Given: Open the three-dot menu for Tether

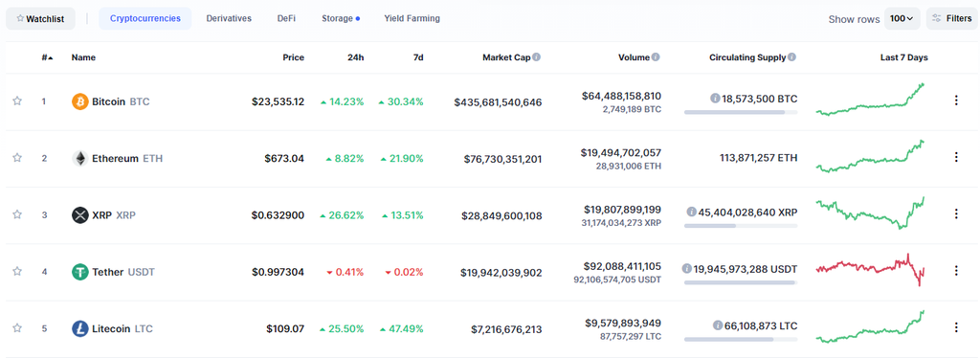Looking at the screenshot, I should [x=956, y=271].
